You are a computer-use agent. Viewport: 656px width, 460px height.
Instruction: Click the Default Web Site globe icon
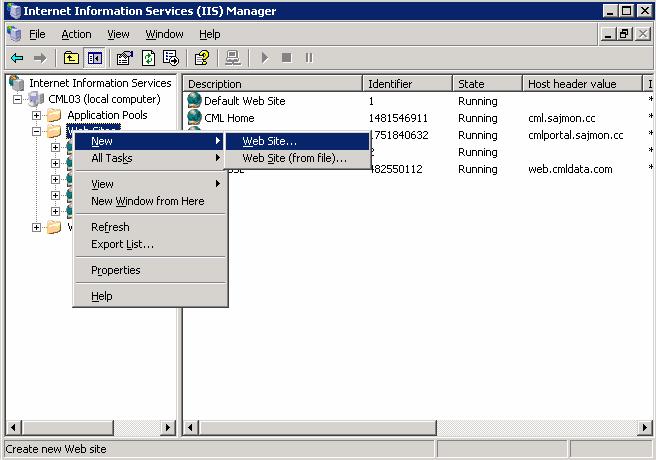[x=194, y=100]
